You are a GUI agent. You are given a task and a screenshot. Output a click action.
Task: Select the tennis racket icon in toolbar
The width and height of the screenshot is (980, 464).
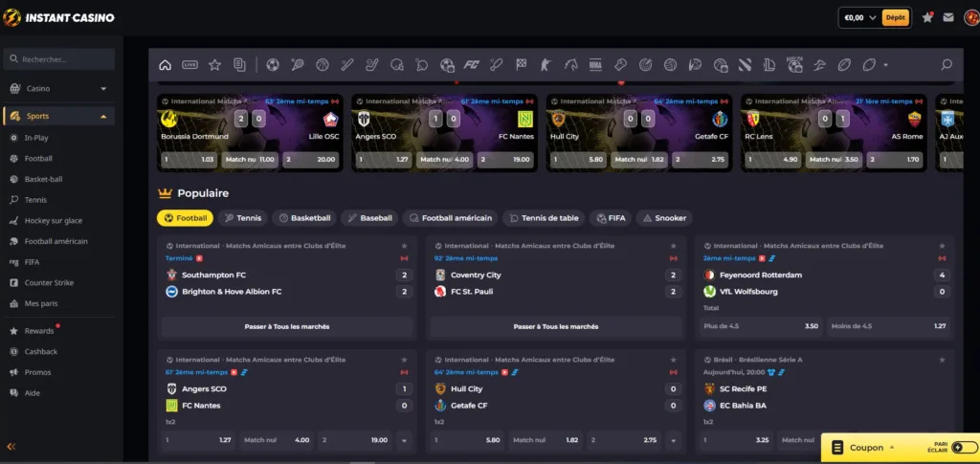pos(298,64)
